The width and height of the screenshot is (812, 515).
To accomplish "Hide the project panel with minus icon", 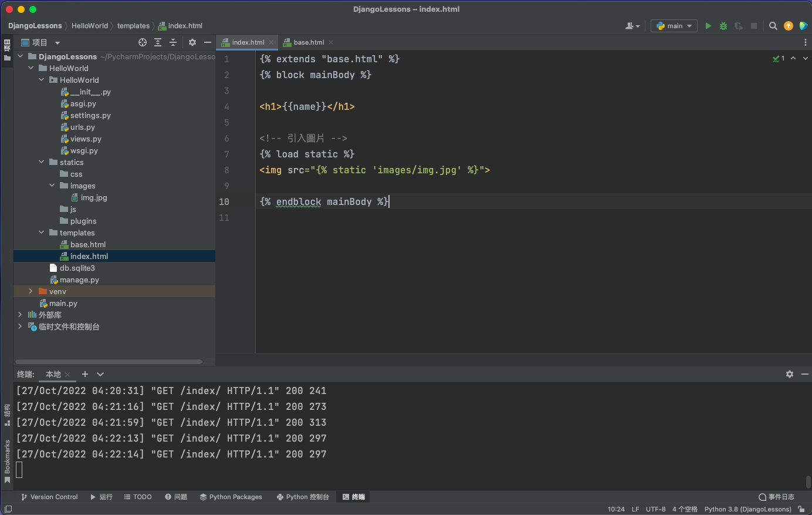I will point(207,42).
